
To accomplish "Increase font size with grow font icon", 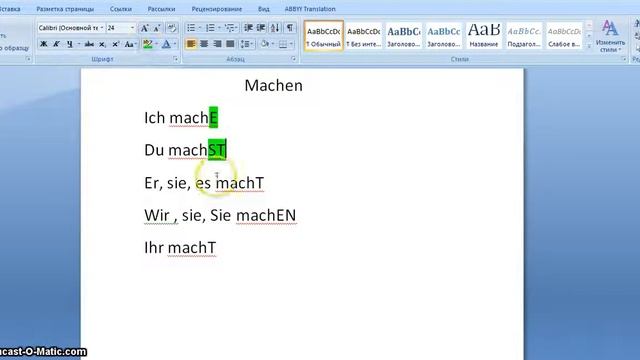I will pos(144,28).
